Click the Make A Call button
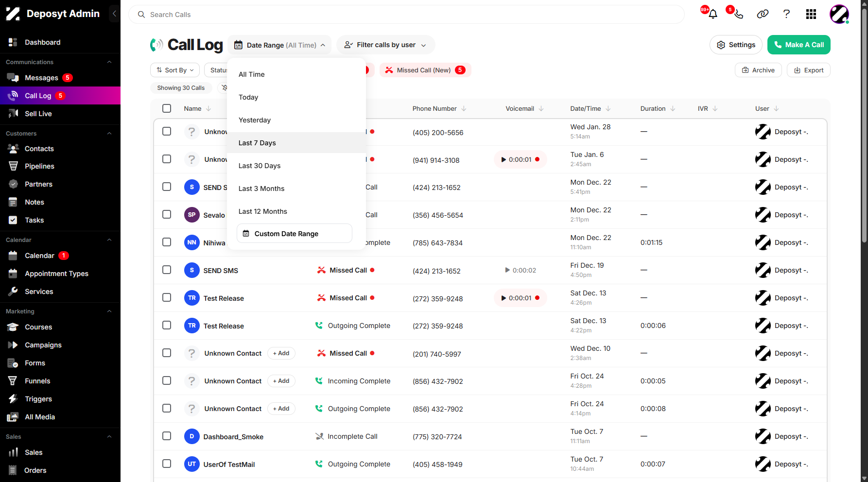 799,45
